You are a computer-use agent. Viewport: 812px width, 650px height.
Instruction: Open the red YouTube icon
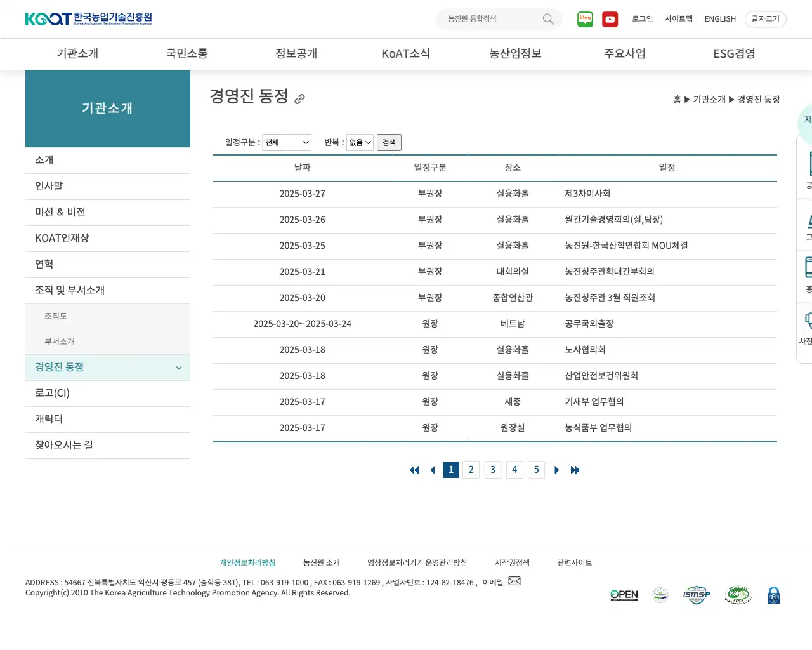coord(610,19)
